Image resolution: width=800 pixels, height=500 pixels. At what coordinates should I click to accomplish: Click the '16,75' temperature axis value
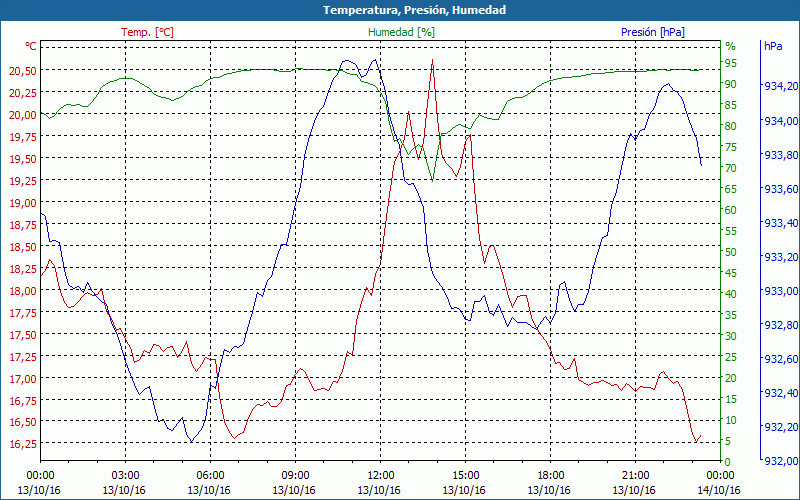click(23, 401)
